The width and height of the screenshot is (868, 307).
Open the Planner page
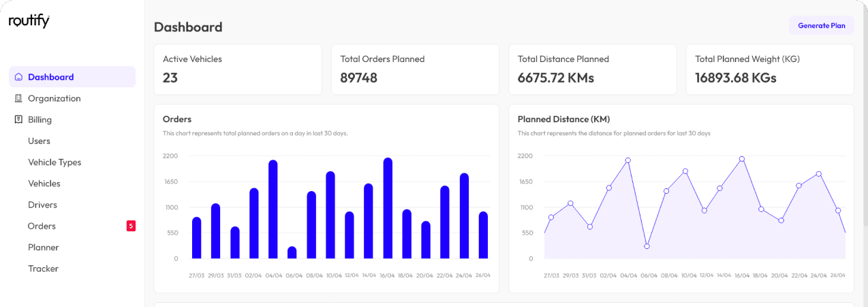click(x=44, y=247)
